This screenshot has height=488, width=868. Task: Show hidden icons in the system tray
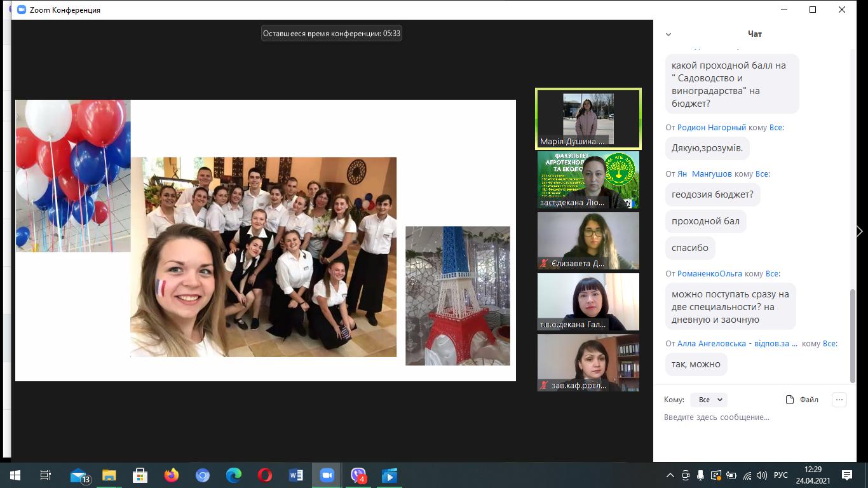pyautogui.click(x=670, y=475)
